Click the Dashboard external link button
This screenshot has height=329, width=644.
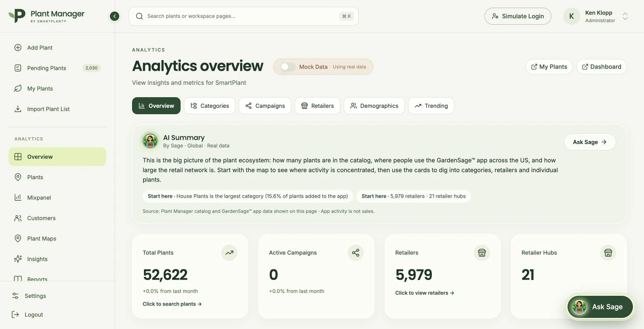pyautogui.click(x=601, y=67)
